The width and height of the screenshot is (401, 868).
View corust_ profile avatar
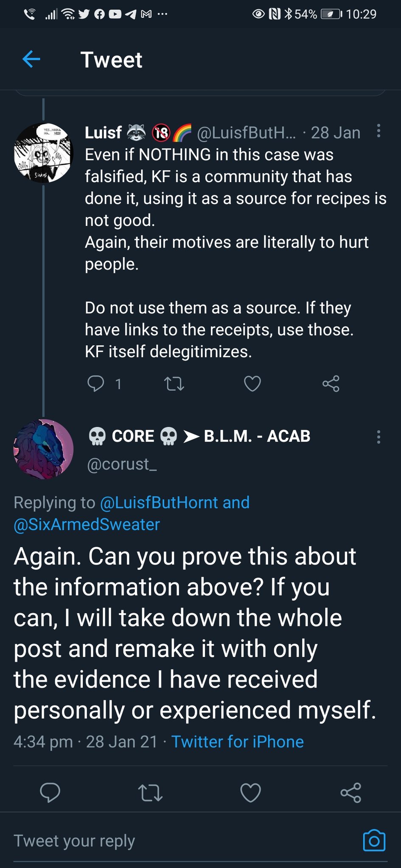coord(44,449)
